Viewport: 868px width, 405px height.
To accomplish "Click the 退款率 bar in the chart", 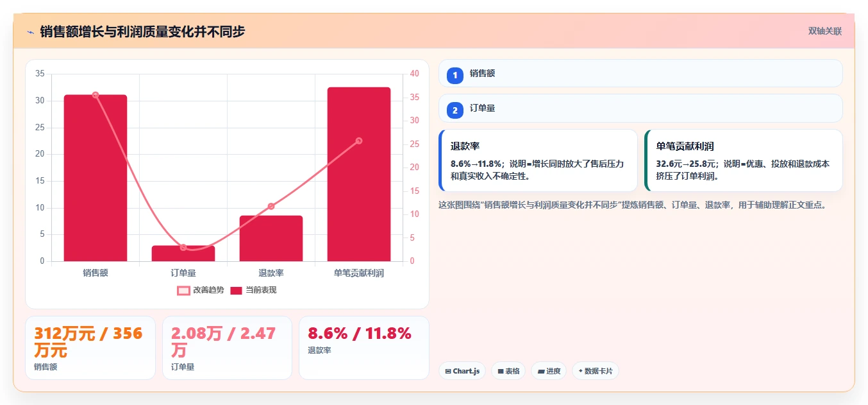I will (x=271, y=238).
